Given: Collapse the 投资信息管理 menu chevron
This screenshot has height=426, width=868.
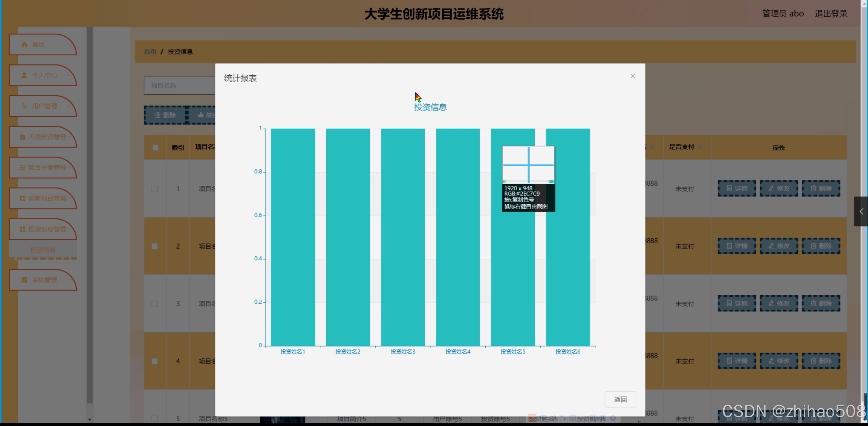Looking at the screenshot, I should click(x=69, y=229).
